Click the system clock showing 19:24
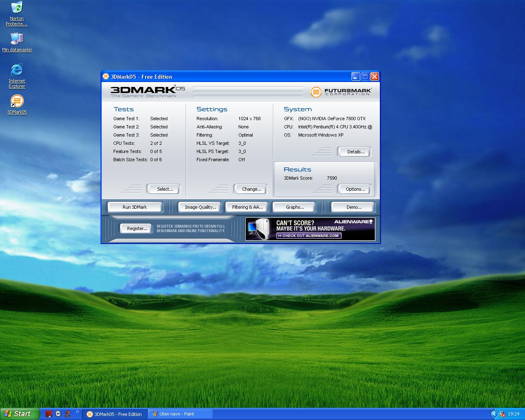525x420 pixels. [x=514, y=414]
